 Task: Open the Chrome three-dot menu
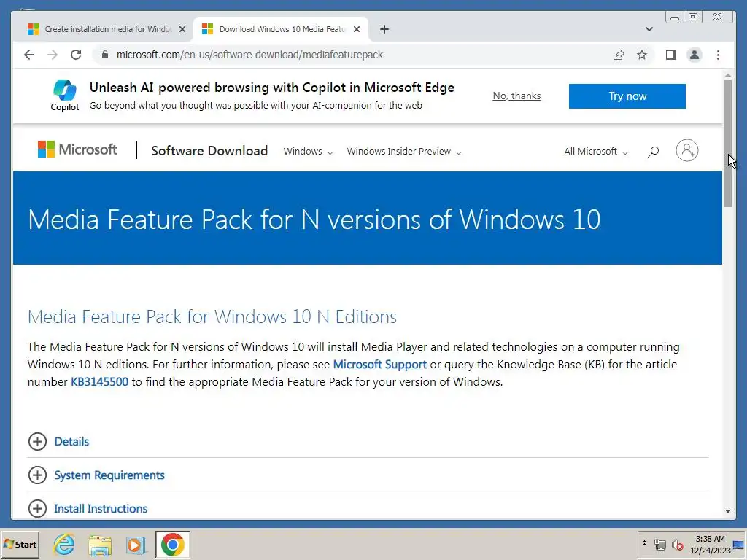[x=718, y=55]
